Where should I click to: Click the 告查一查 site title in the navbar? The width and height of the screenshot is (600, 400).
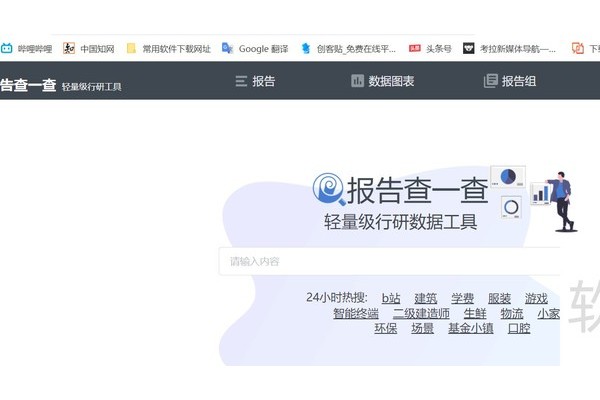point(28,85)
